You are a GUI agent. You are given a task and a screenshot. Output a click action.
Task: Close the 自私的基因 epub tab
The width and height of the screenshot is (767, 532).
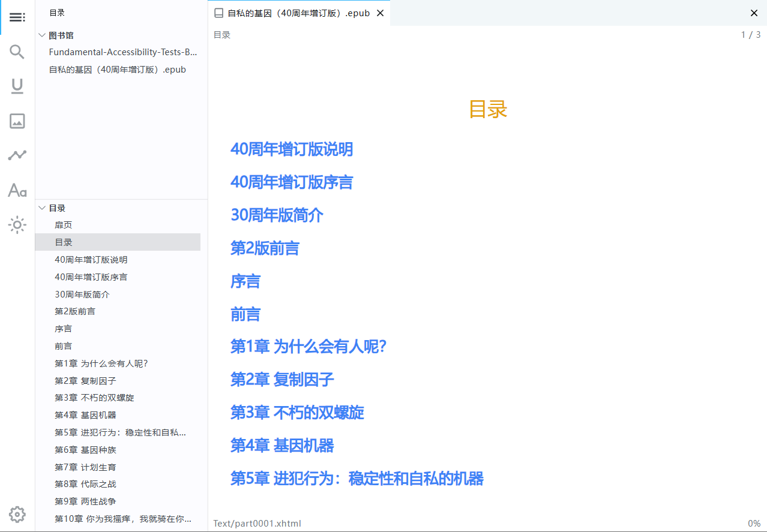[380, 13]
